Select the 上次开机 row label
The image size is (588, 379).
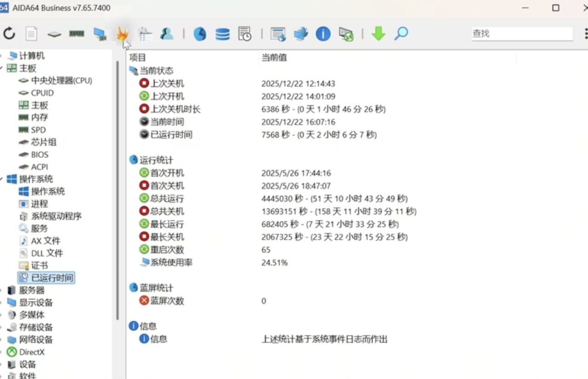(x=167, y=96)
